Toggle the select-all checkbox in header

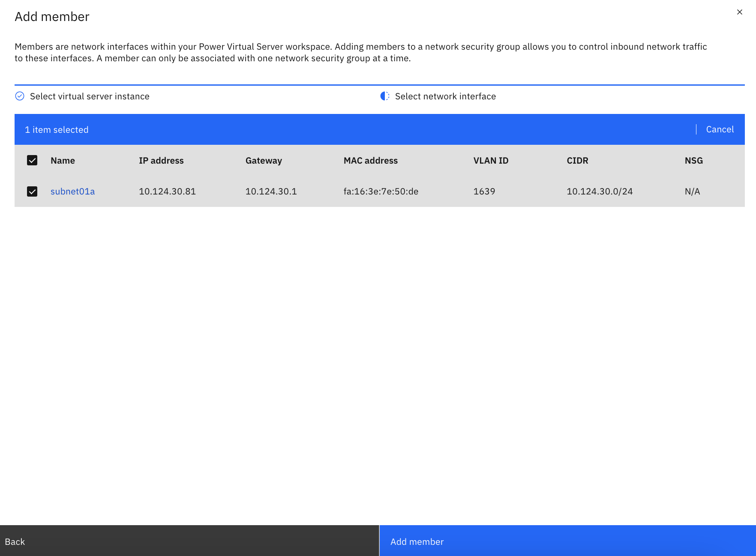coord(32,160)
